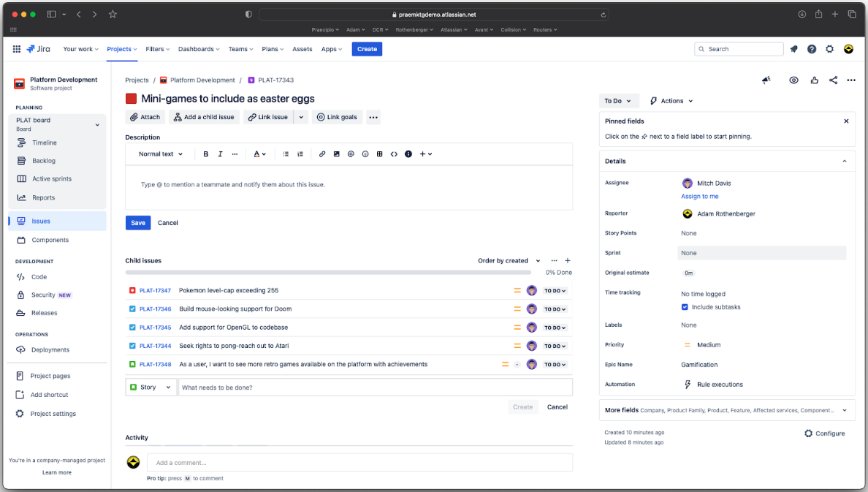Click the give feedback megaphone icon
868x492 pixels.
pyautogui.click(x=766, y=80)
